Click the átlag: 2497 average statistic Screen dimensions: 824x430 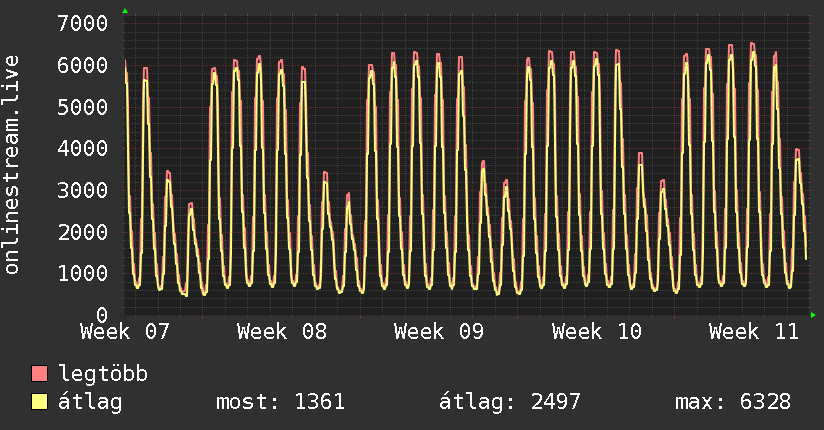click(x=510, y=402)
